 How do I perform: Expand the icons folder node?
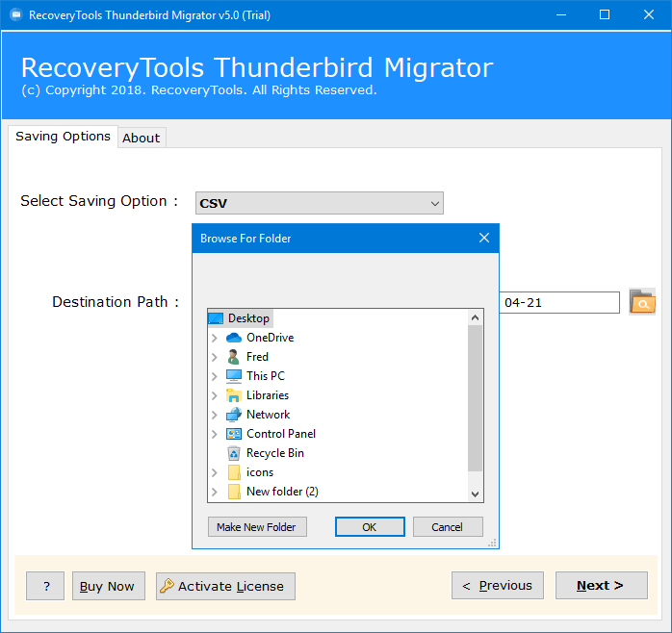click(x=215, y=472)
